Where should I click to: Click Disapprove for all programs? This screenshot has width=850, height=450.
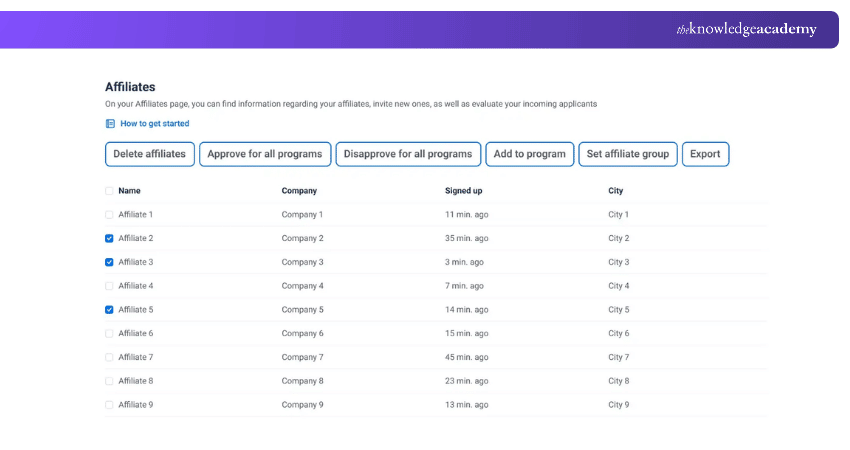pos(408,154)
